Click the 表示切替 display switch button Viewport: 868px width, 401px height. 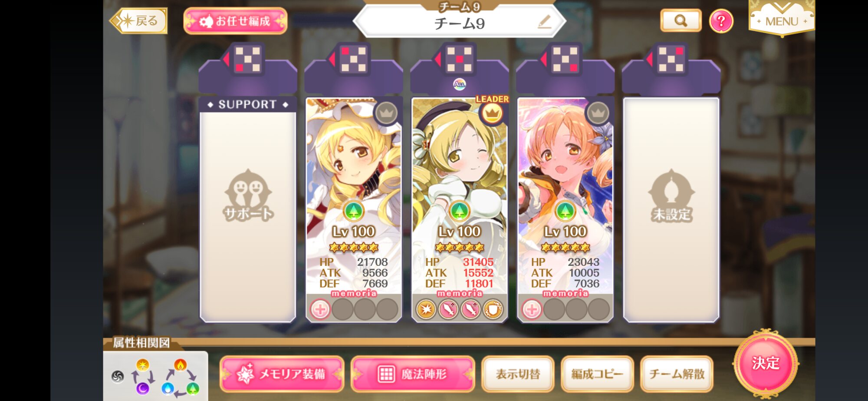[x=518, y=374]
